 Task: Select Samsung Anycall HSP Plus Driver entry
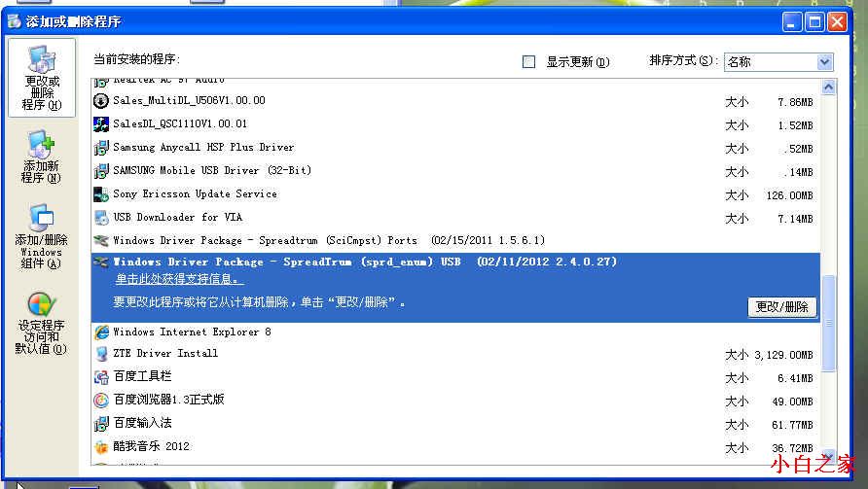[455, 148]
